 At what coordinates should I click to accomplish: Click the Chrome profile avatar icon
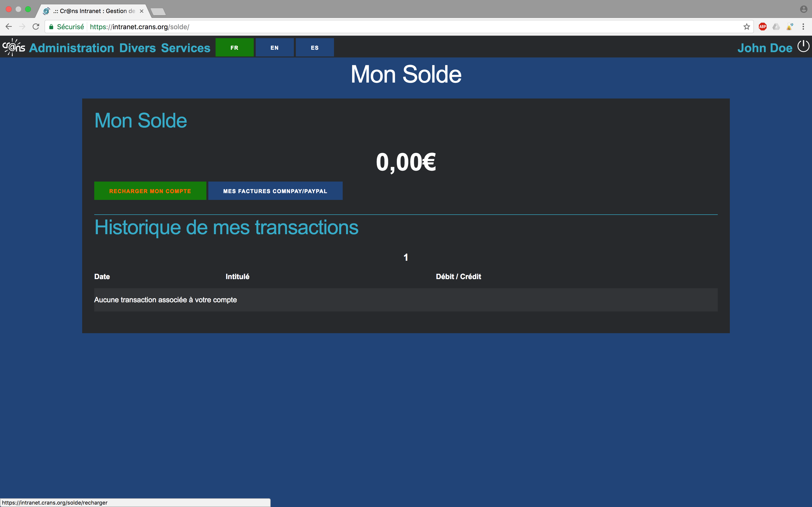(x=803, y=9)
